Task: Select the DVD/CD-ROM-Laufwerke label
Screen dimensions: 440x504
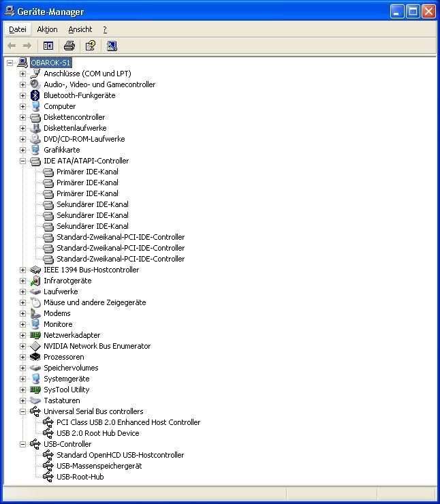Action: tap(84, 139)
